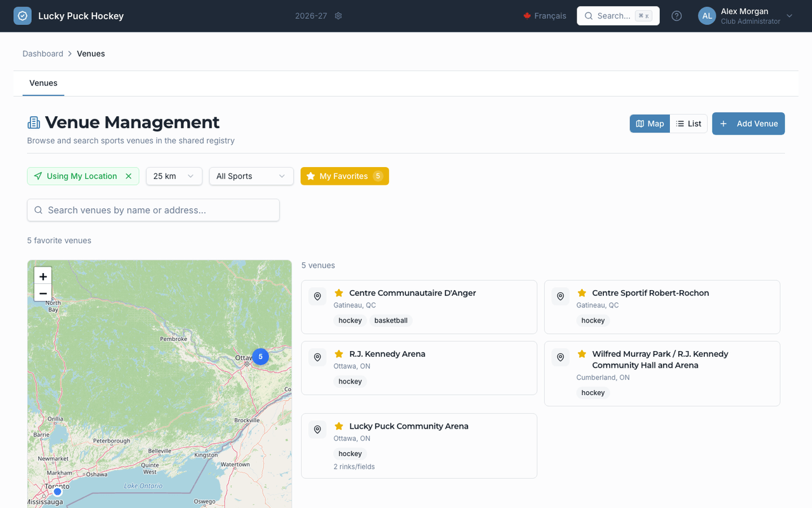Zoom out on the map
This screenshot has width=812, height=508.
[43, 293]
